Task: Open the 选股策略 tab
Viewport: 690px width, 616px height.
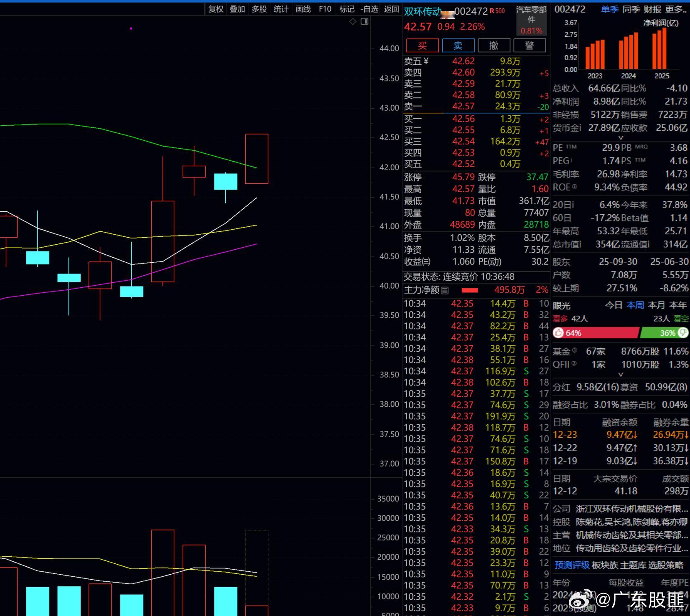Action: (x=666, y=565)
